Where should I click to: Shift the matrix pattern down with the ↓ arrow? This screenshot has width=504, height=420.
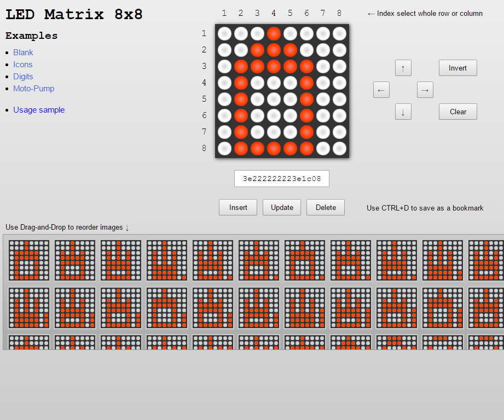[403, 111]
